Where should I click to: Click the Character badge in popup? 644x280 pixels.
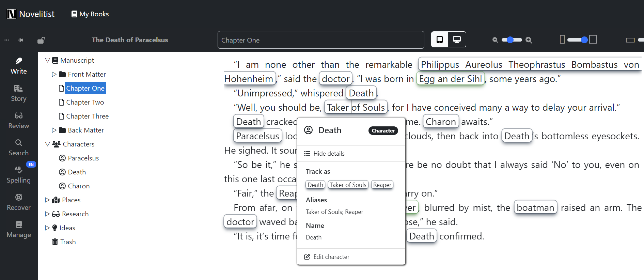point(383,131)
